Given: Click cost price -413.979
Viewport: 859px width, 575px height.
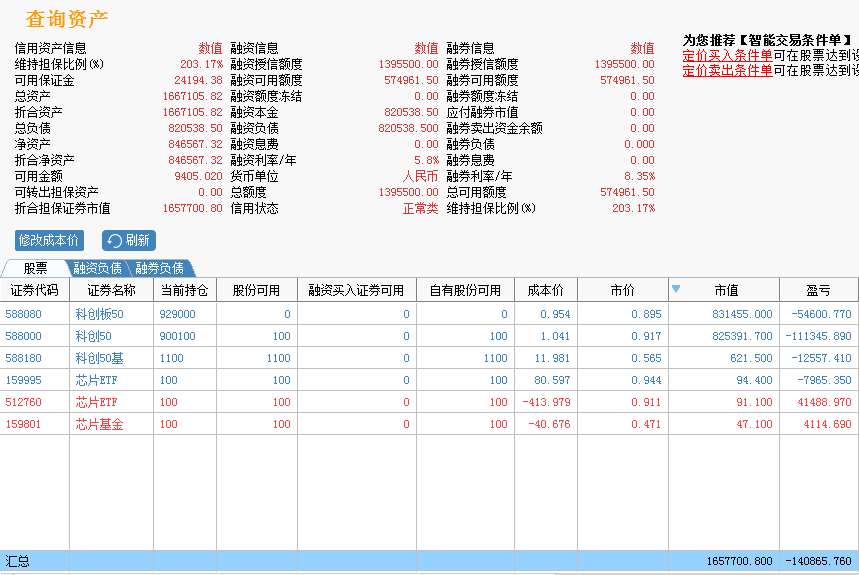Looking at the screenshot, I should [x=546, y=402].
